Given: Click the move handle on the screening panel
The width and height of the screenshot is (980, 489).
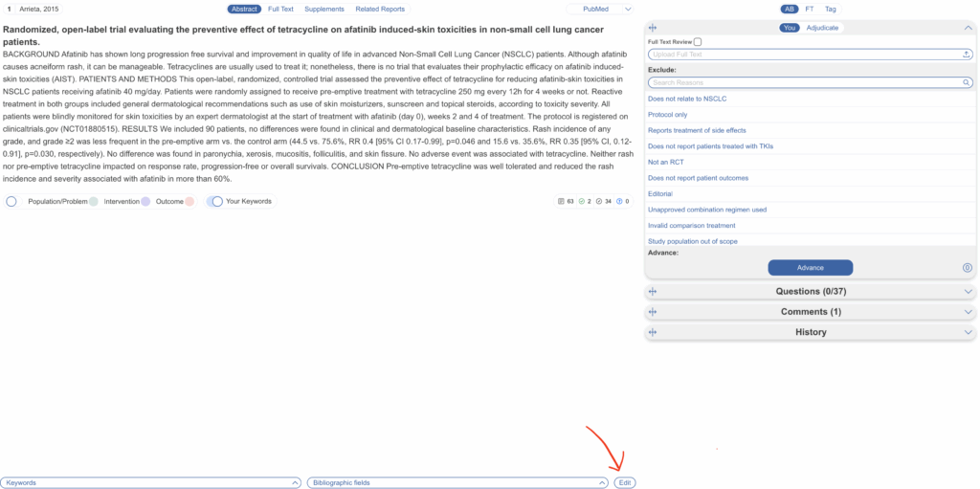Looking at the screenshot, I should (653, 28).
